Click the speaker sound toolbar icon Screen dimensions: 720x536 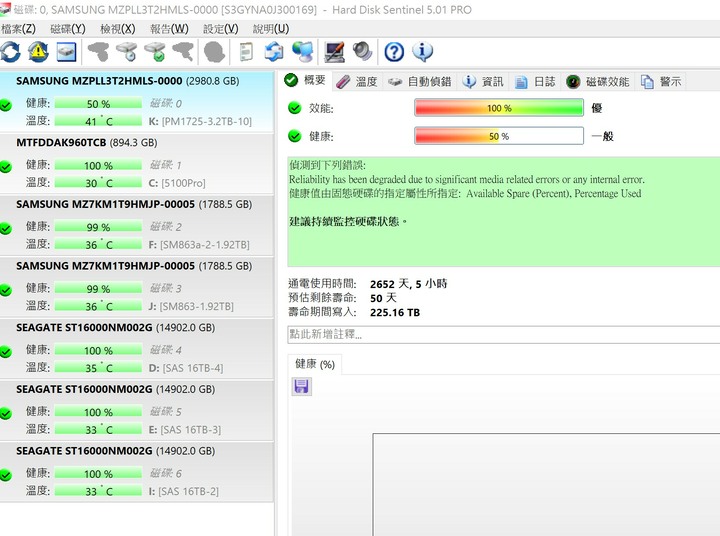pos(363,51)
